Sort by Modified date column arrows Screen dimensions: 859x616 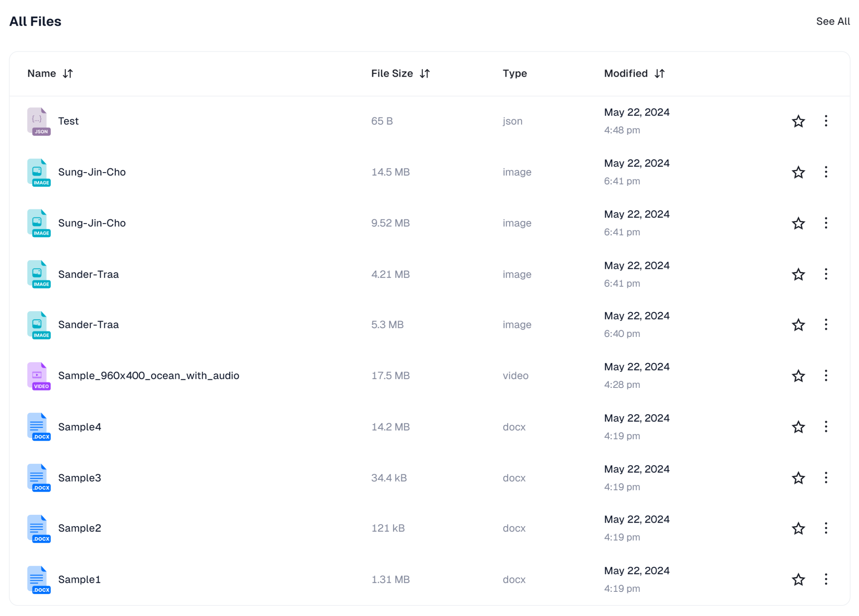(660, 73)
